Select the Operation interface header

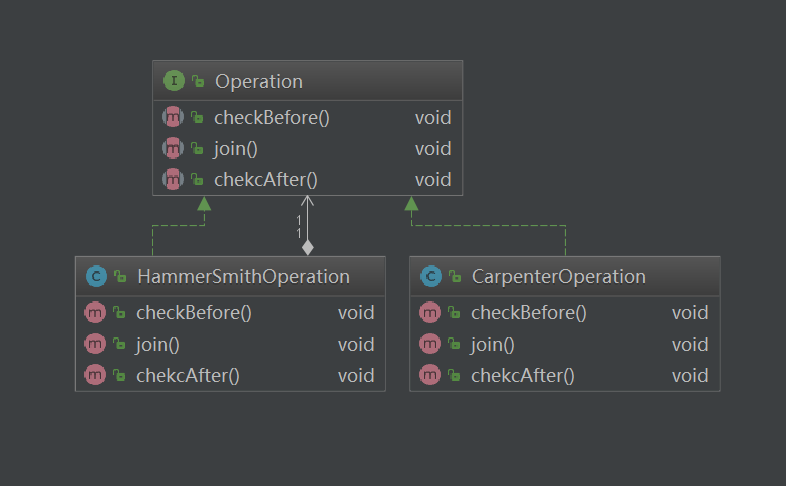coord(259,82)
